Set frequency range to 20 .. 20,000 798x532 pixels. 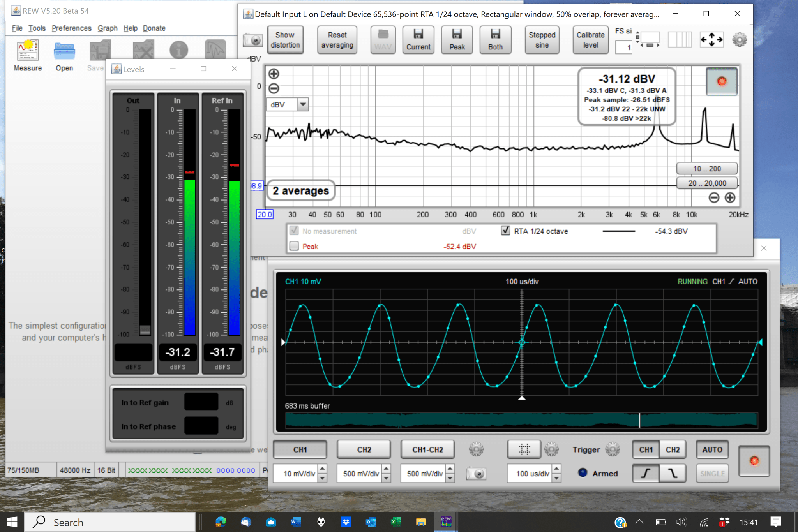707,183
